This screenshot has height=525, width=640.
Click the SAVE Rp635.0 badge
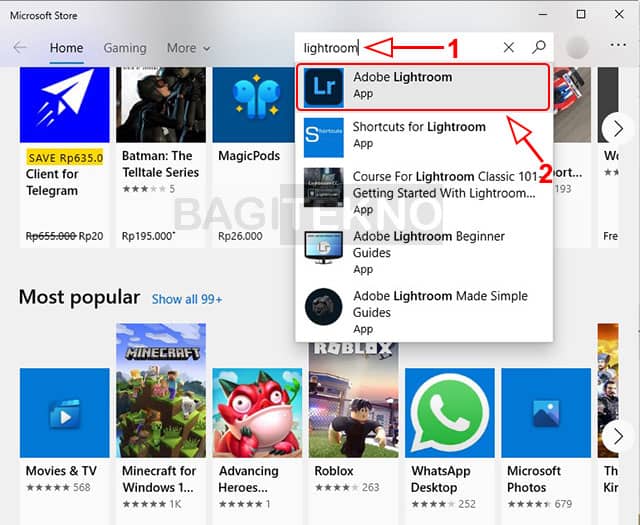(x=65, y=158)
